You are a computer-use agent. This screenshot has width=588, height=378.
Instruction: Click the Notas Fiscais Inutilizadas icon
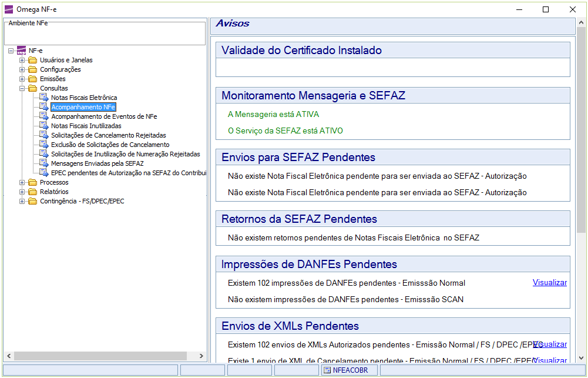[43, 126]
